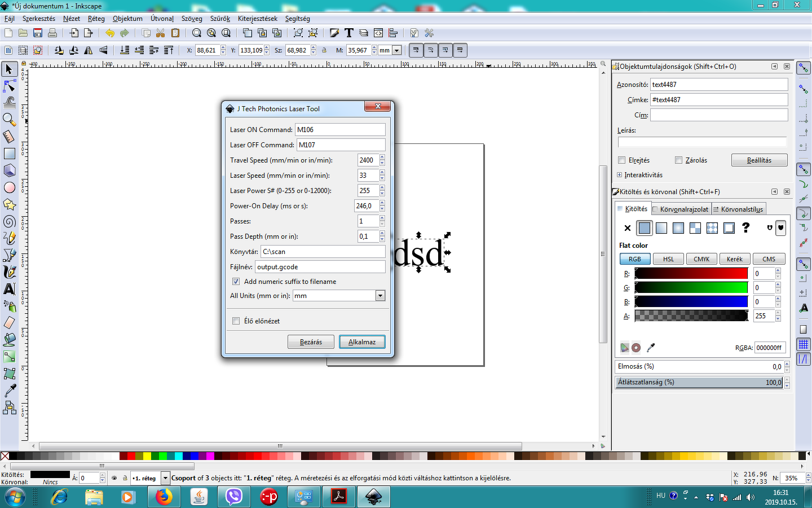Expand the Interaktivitás section
The height and width of the screenshot is (508, 812).
[x=620, y=175]
